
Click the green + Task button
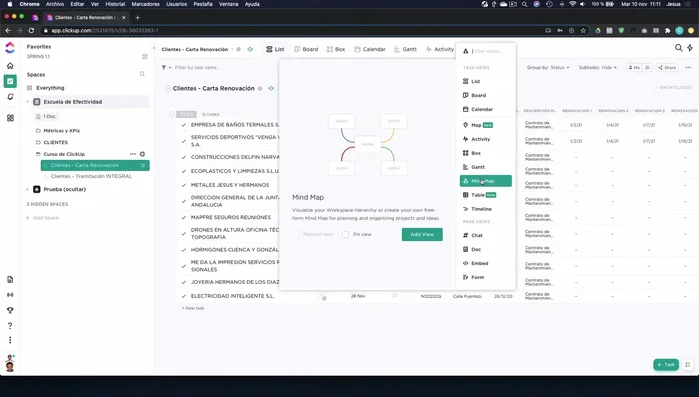tap(666, 364)
